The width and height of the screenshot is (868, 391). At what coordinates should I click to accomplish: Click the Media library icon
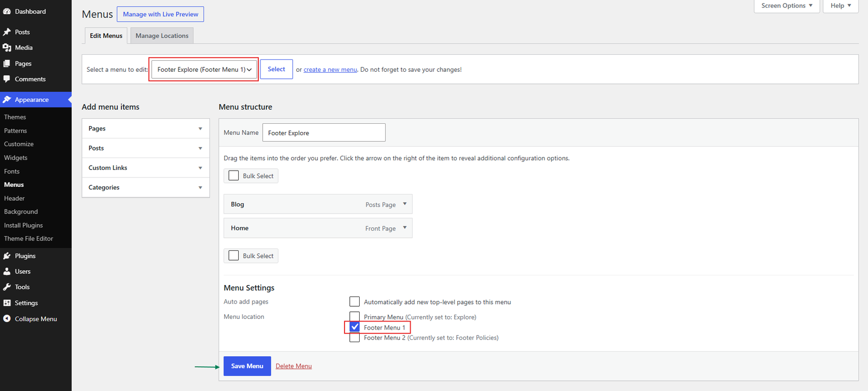tap(7, 48)
